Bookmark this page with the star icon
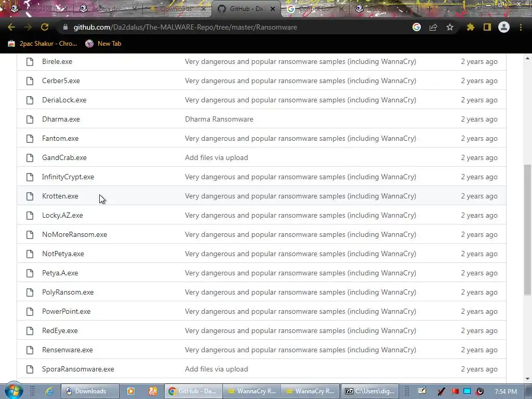532x399 pixels. click(x=450, y=27)
